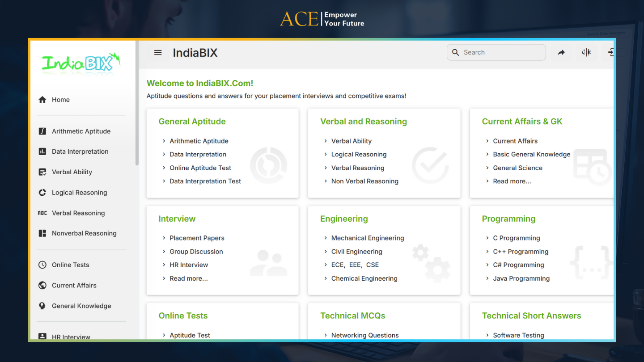
Task: Click the Current Affairs globe icon
Action: coord(42,285)
